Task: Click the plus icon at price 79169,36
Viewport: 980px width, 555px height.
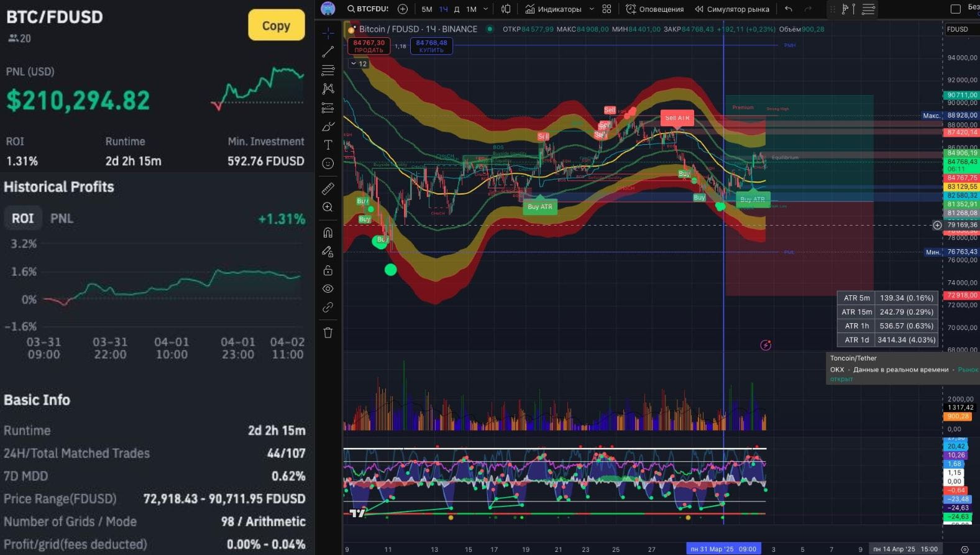Action: coord(937,225)
